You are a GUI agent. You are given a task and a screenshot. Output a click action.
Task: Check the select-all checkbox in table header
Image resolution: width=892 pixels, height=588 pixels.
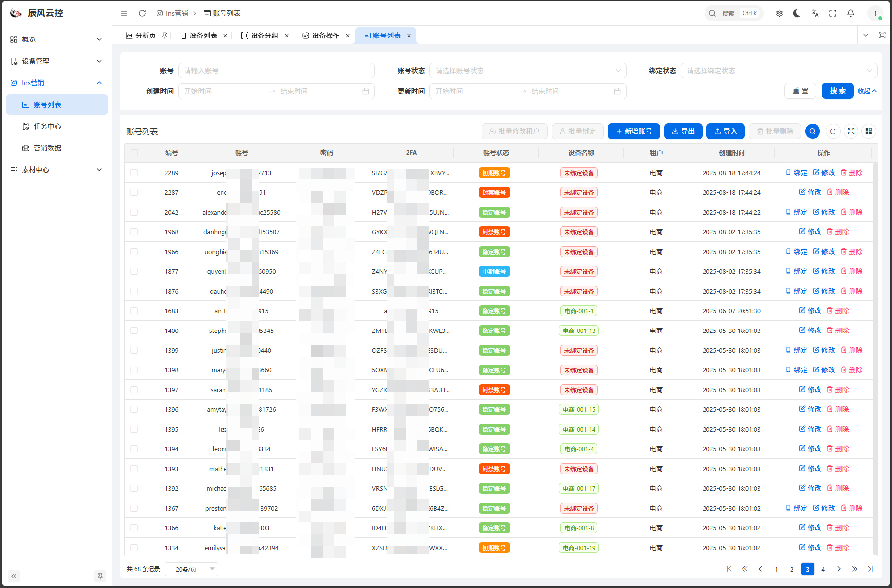point(134,153)
